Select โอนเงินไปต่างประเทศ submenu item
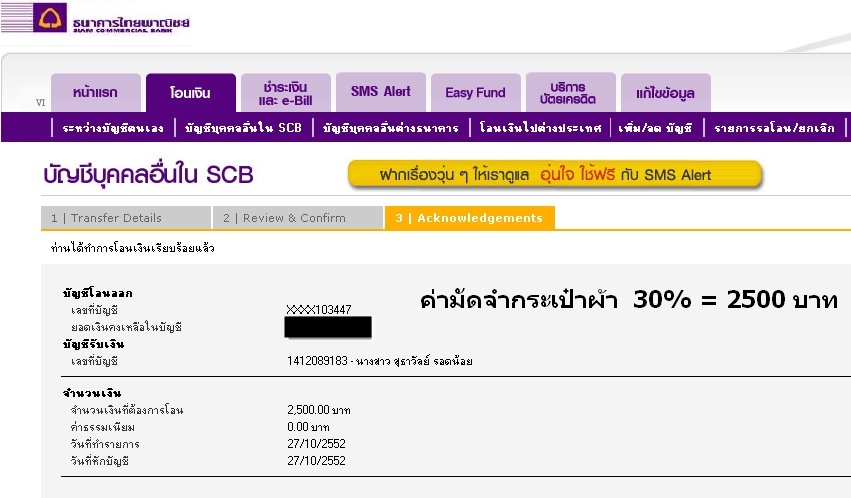Image resolution: width=851 pixels, height=498 pixels. [541, 128]
